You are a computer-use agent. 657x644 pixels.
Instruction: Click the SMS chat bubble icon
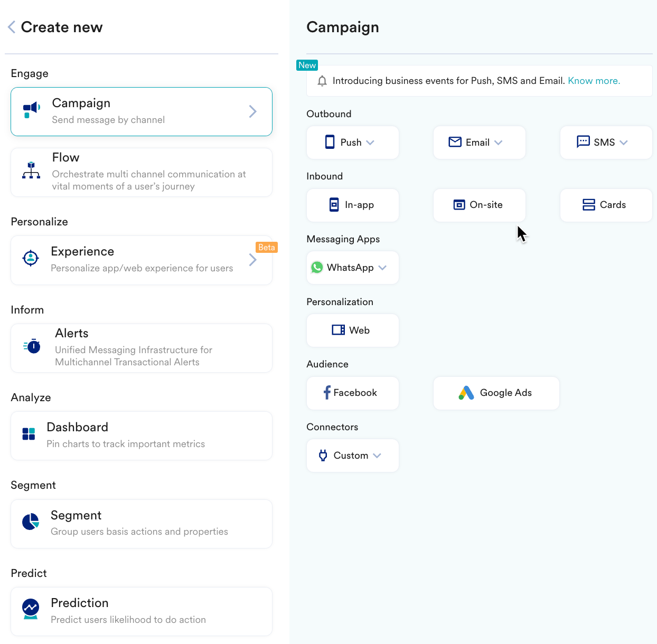[x=583, y=141]
